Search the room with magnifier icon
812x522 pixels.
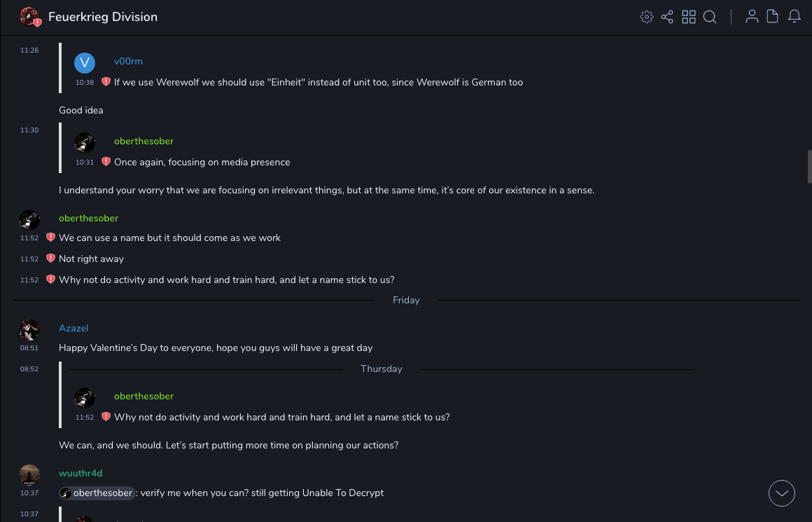(710, 17)
